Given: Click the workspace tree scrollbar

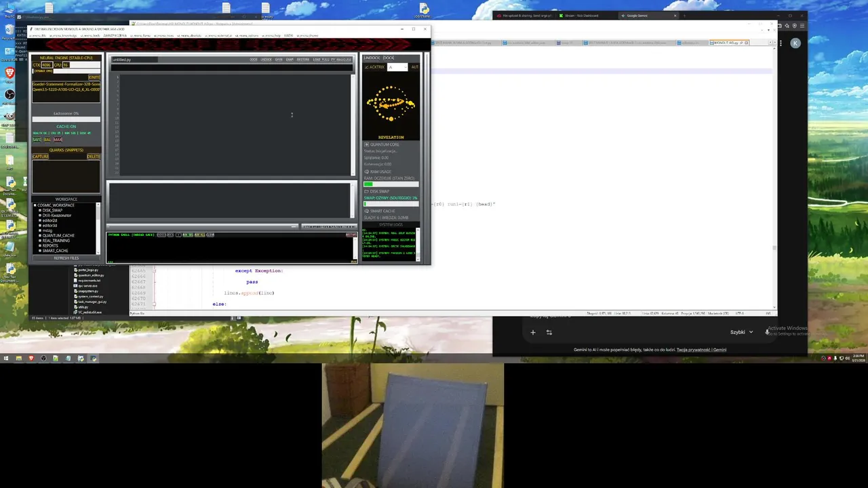Looking at the screenshot, I should 98,228.
